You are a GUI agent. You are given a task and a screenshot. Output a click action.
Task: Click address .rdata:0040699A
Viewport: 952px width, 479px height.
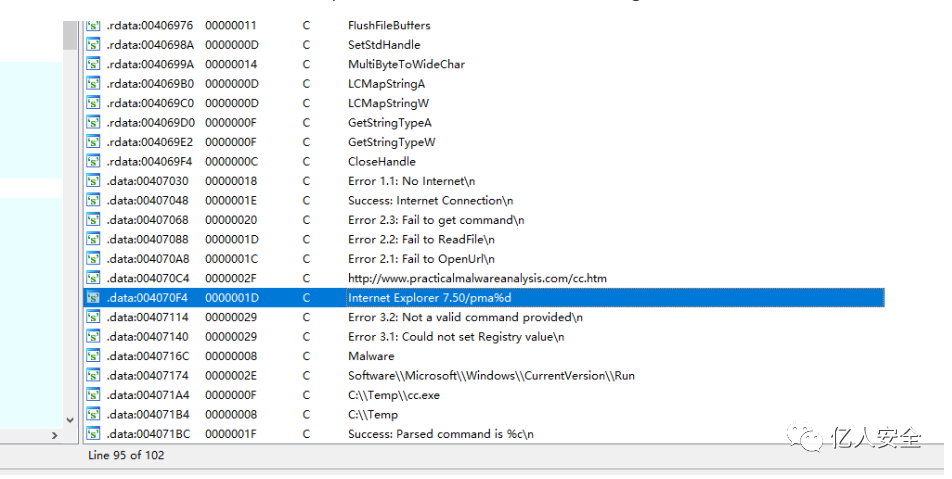(149, 64)
